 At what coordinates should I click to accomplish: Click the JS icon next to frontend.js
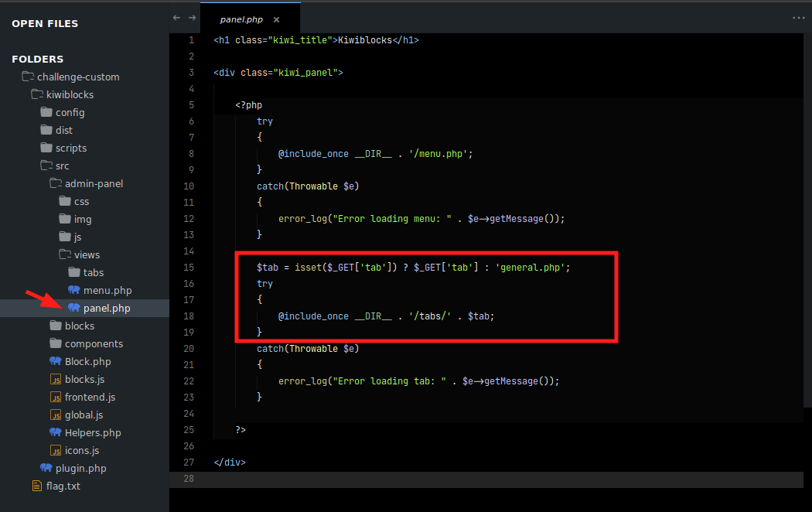pyautogui.click(x=56, y=397)
